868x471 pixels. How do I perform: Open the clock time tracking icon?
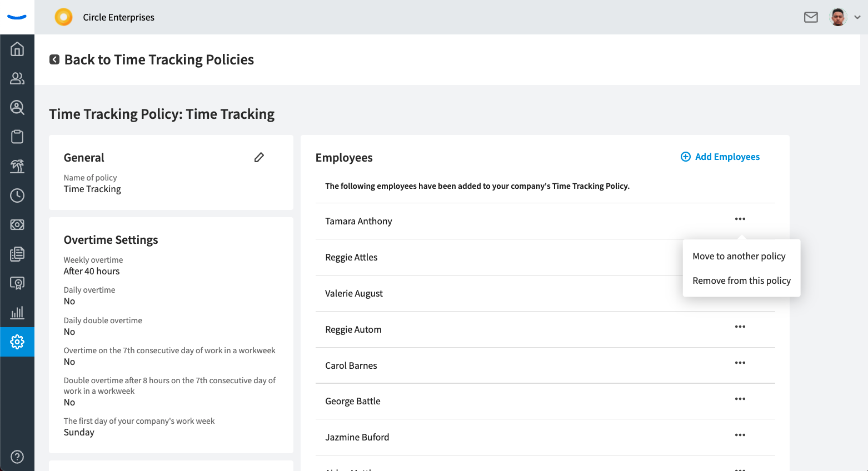click(x=17, y=196)
